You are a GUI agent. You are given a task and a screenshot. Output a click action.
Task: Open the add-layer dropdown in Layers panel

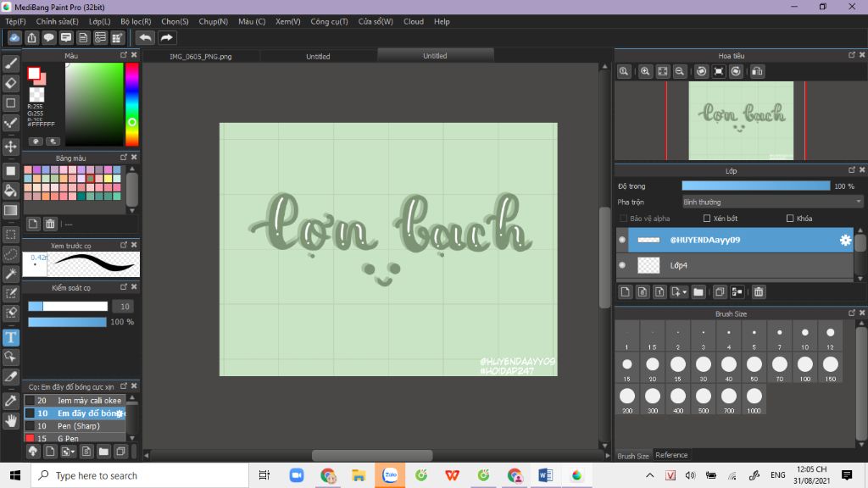678,291
